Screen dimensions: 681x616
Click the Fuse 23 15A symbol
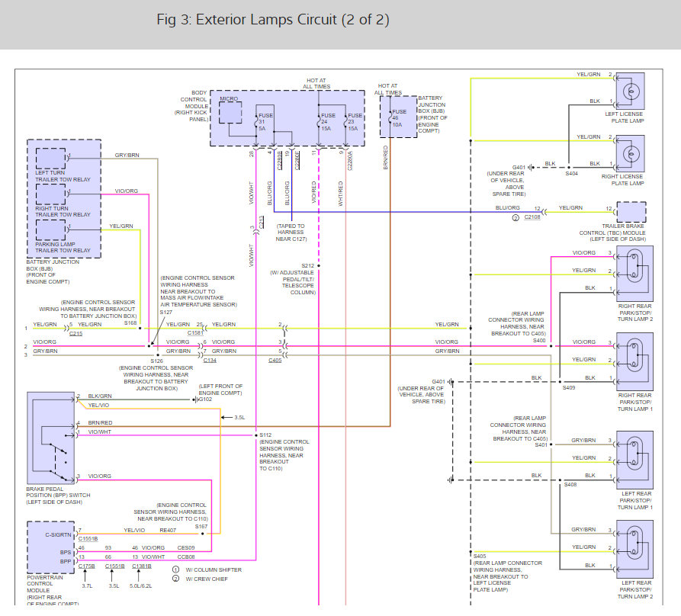pos(345,122)
